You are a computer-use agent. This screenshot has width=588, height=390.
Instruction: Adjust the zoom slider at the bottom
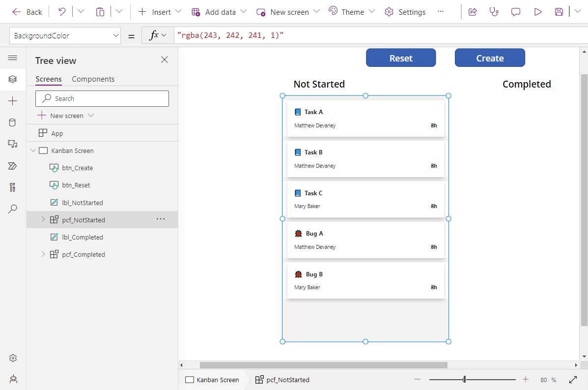(x=464, y=379)
